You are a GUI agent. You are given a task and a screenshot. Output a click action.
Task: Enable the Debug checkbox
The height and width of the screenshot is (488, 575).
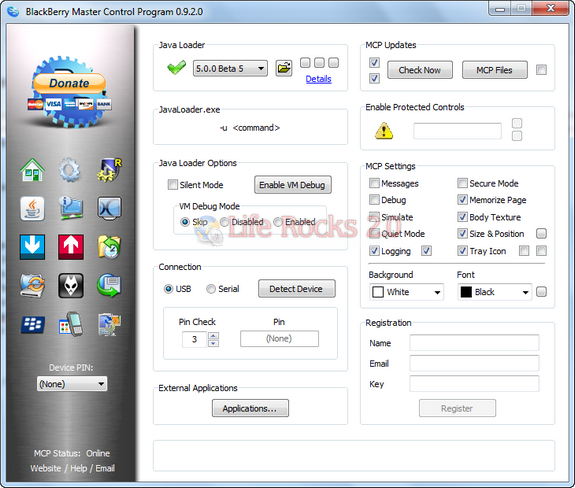pos(374,200)
